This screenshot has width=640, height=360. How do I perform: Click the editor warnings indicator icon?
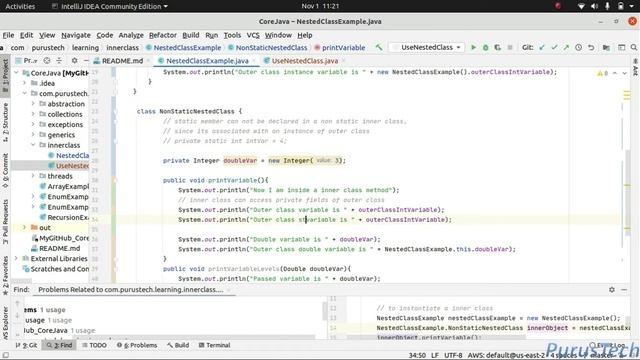(602, 73)
